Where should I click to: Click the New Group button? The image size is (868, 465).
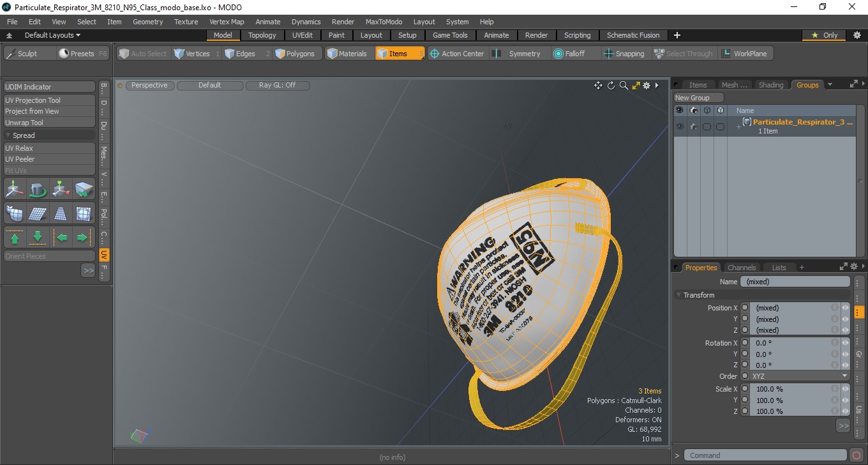pyautogui.click(x=699, y=98)
